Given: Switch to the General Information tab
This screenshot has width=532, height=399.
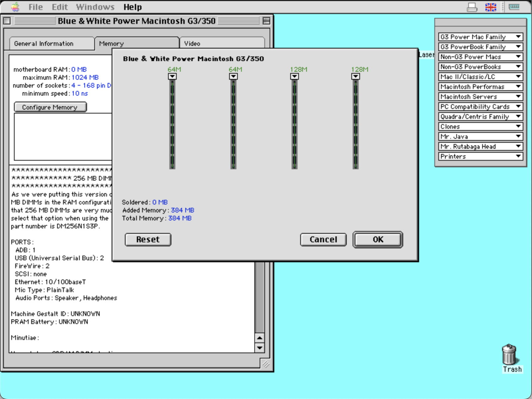Looking at the screenshot, I should 52,43.
